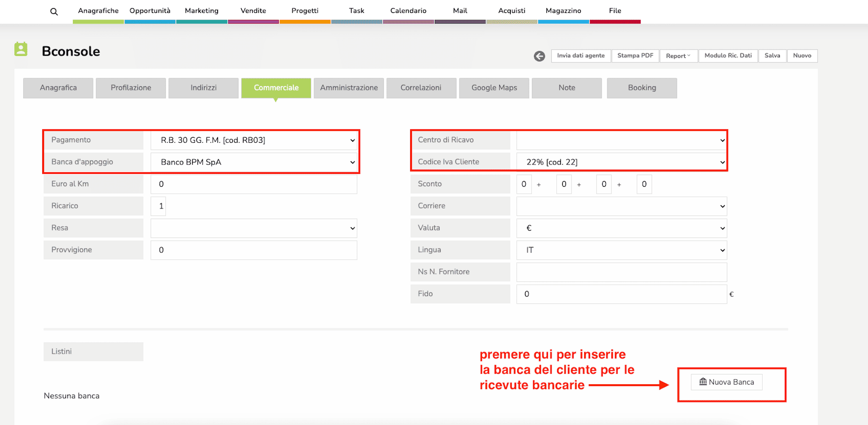868x425 pixels.
Task: Open the Pagamento dropdown
Action: pos(254,140)
